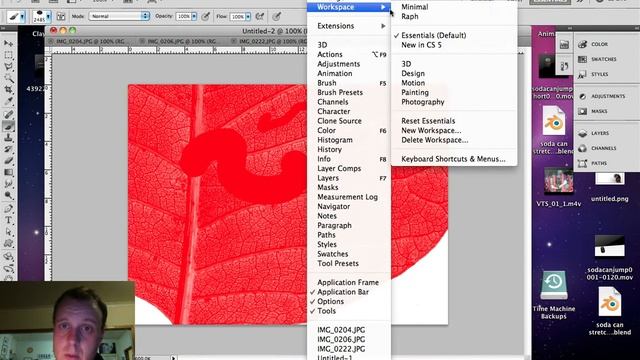Select the Eraser tool
The width and height of the screenshot is (640, 360).
click(8, 161)
